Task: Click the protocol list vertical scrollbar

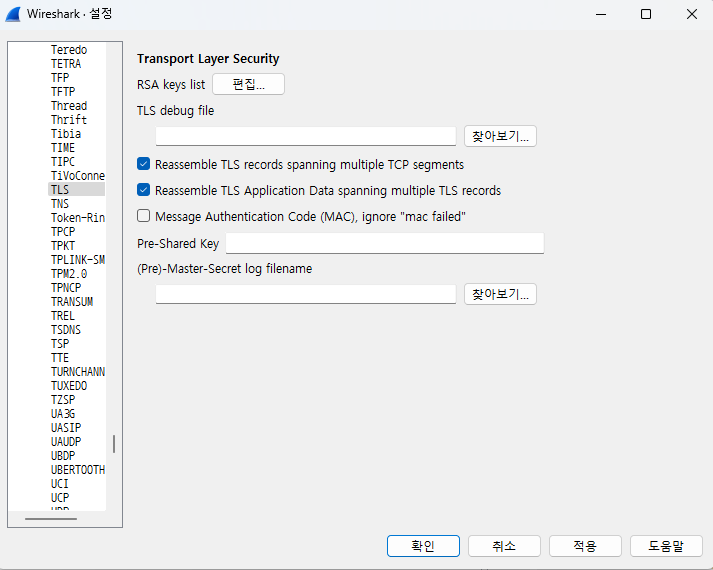Action: coord(114,444)
